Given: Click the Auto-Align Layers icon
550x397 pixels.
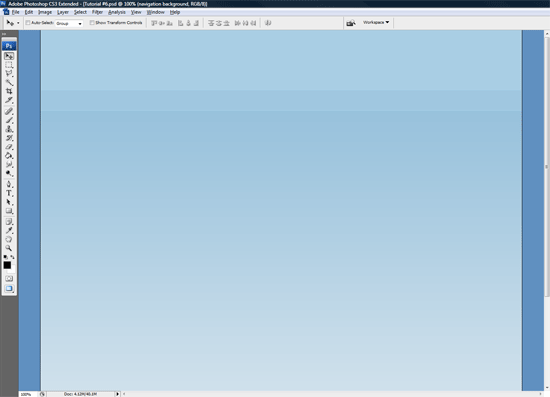Looking at the screenshot, I should pos(268,23).
